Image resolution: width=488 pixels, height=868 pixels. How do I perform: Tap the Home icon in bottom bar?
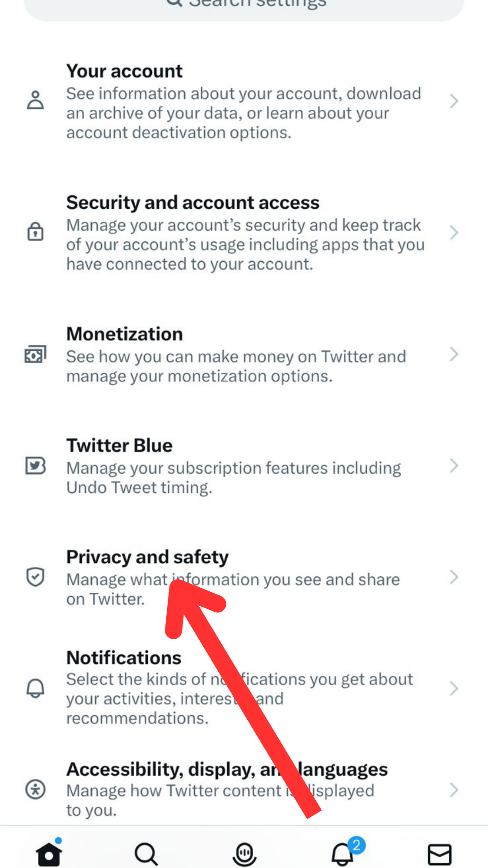click(x=49, y=853)
